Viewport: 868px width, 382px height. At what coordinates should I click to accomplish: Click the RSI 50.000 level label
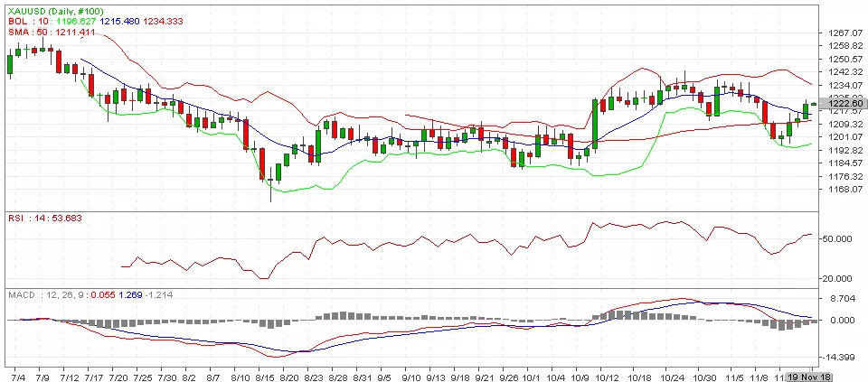(840, 239)
